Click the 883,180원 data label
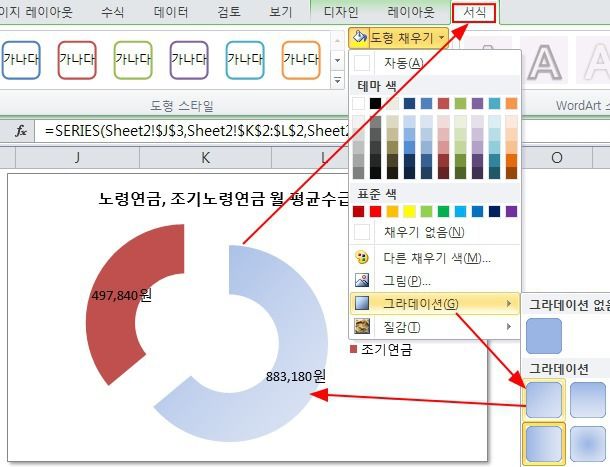 coord(296,376)
